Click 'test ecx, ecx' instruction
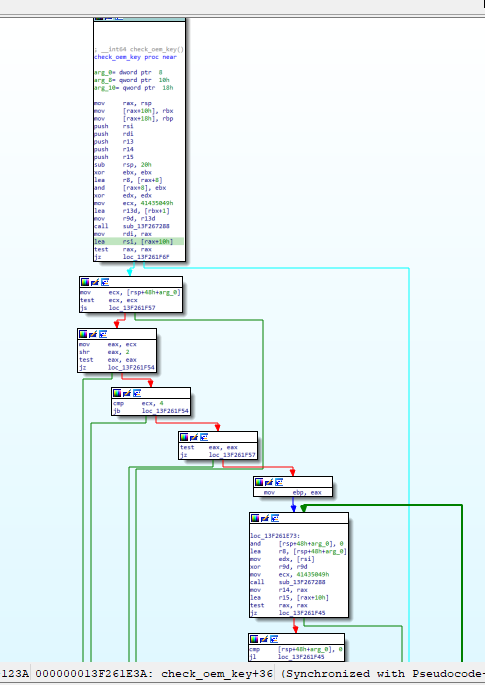 109,300
